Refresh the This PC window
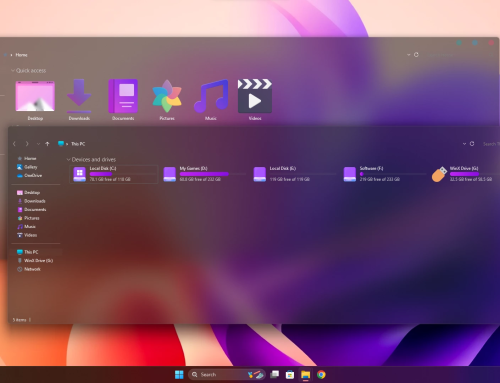 click(472, 144)
